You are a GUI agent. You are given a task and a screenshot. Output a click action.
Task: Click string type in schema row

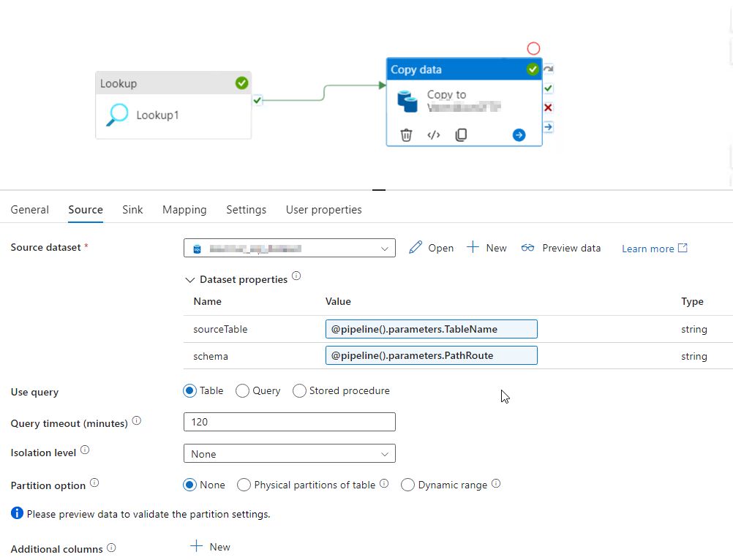(693, 356)
